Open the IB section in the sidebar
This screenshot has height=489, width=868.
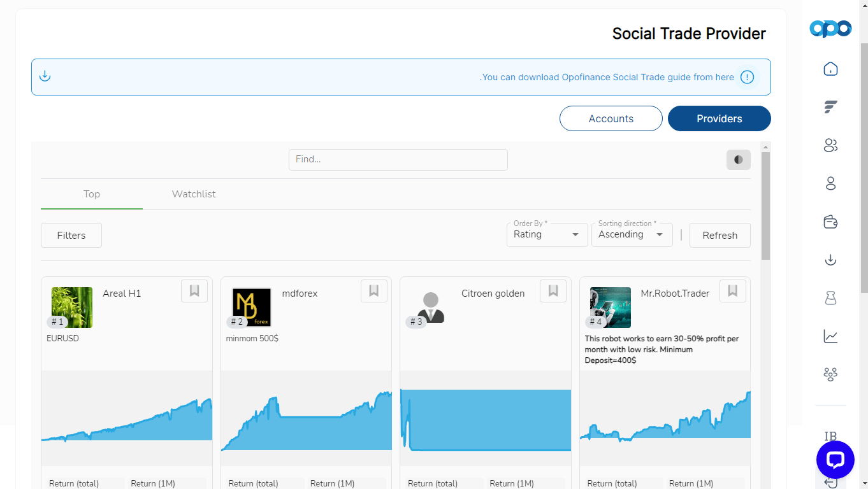tap(830, 436)
